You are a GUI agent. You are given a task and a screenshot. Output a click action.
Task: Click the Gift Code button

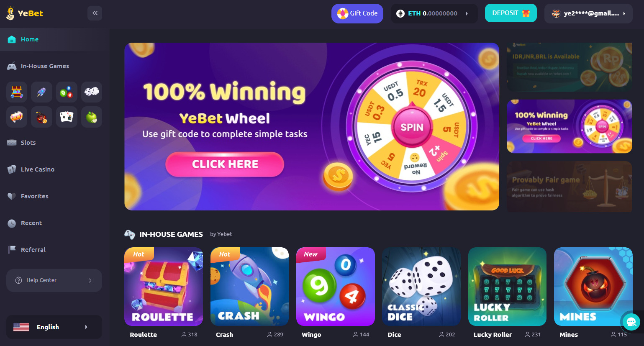point(357,13)
